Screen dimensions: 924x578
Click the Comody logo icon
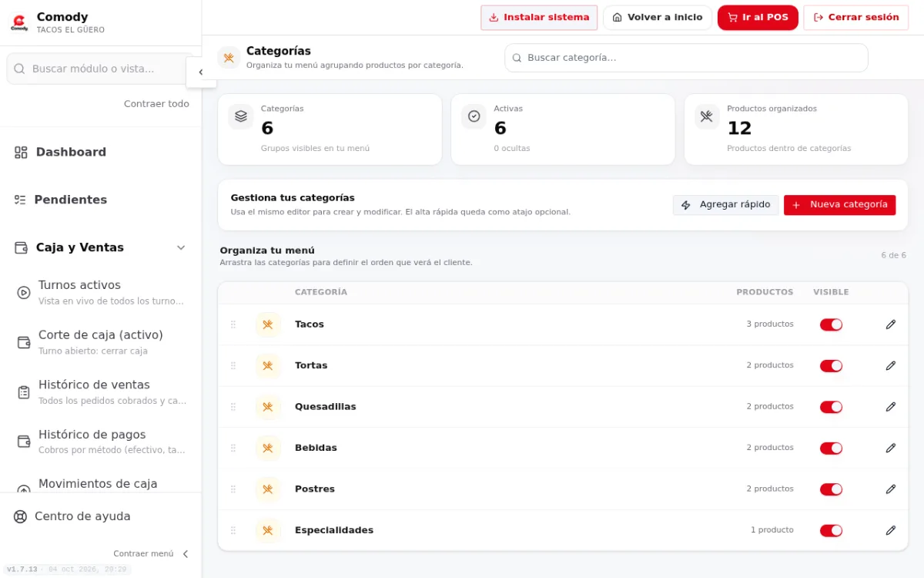pos(19,23)
